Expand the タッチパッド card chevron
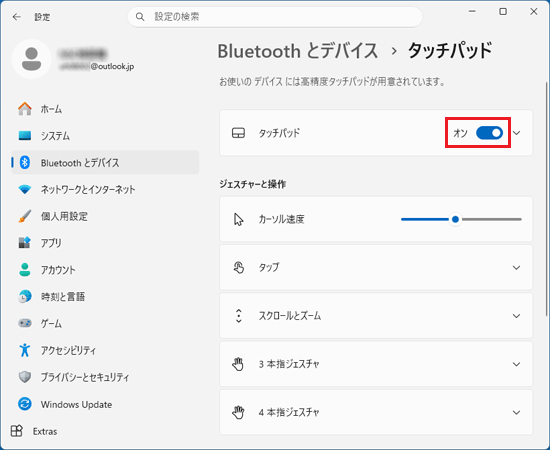This screenshot has width=550, height=450. 516,133
